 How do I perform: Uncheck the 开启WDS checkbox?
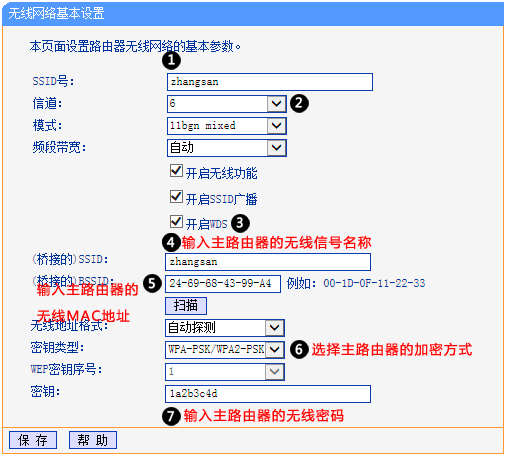(176, 221)
